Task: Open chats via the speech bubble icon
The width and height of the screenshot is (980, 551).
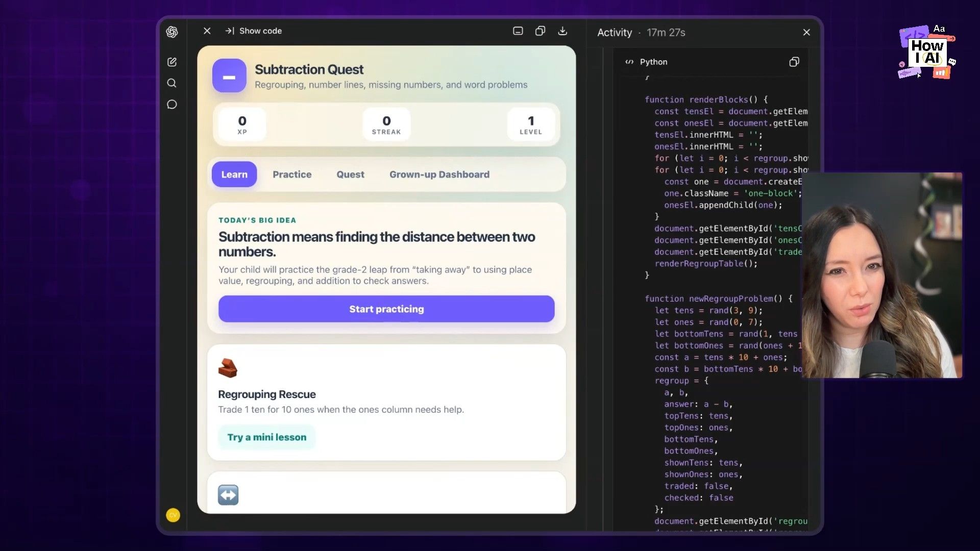Action: 172,105
